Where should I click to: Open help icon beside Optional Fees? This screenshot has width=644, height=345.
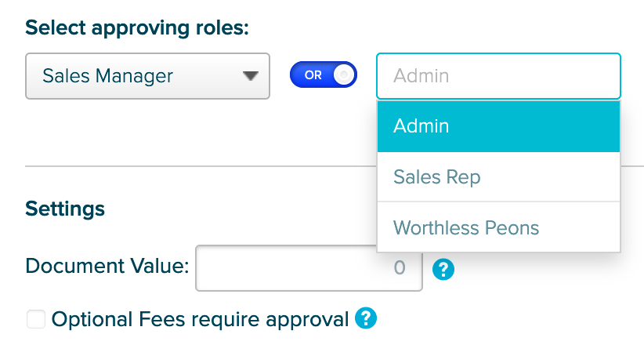366,318
